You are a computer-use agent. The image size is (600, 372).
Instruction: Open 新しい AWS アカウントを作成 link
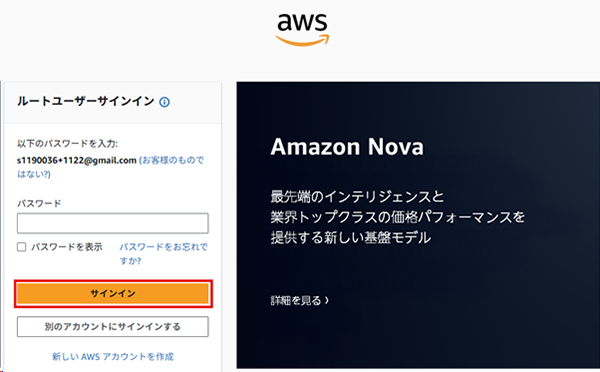click(x=113, y=357)
